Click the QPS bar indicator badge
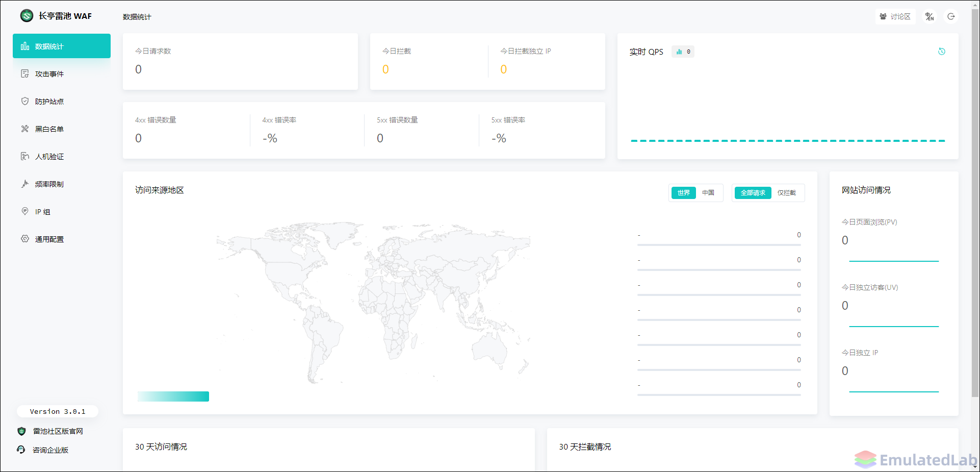Viewport: 980px width, 472px height. tap(683, 52)
